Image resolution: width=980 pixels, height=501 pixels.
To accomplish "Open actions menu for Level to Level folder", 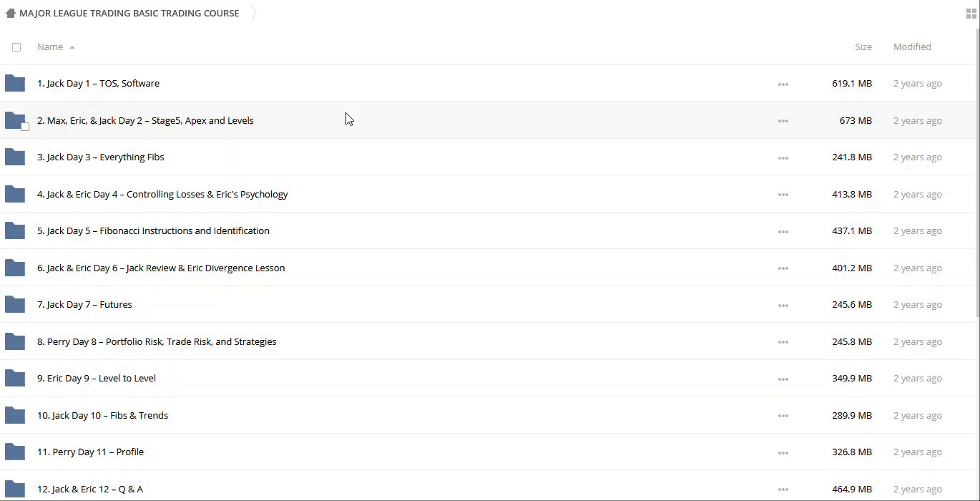I will pyautogui.click(x=783, y=379).
